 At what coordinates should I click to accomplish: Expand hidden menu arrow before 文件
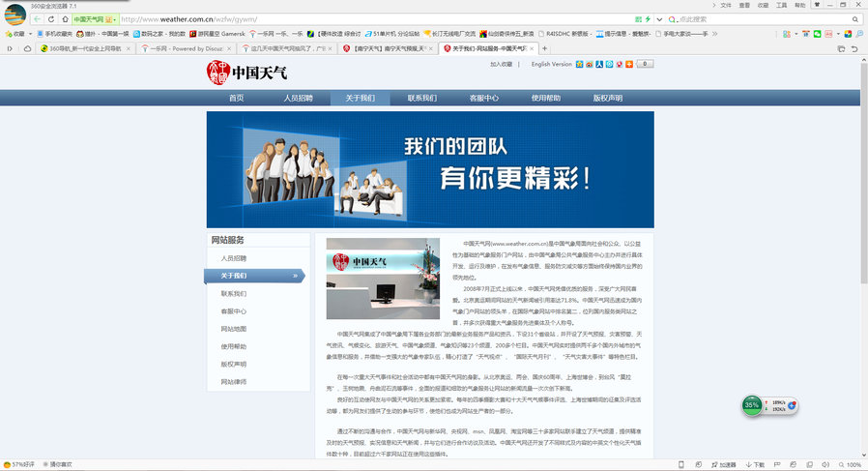[x=714, y=5]
